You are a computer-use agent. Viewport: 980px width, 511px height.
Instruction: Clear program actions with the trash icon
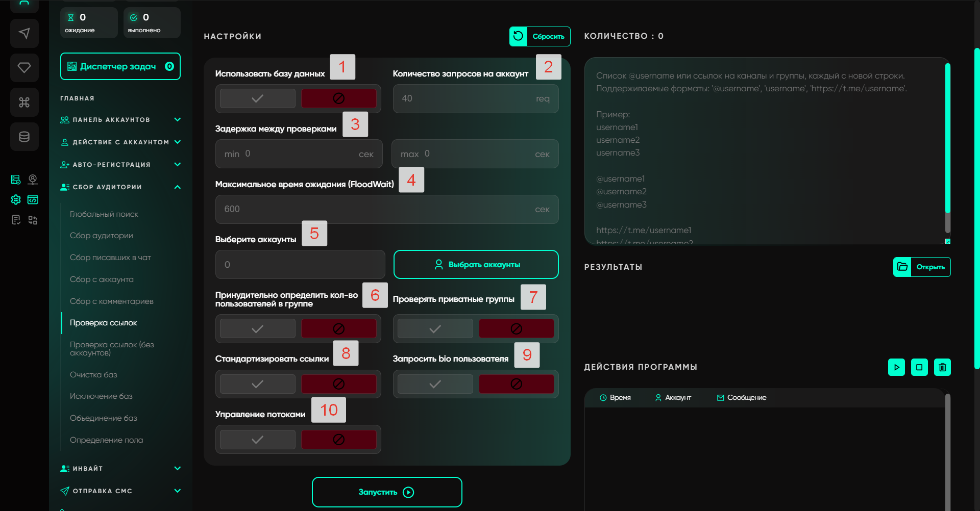click(942, 367)
